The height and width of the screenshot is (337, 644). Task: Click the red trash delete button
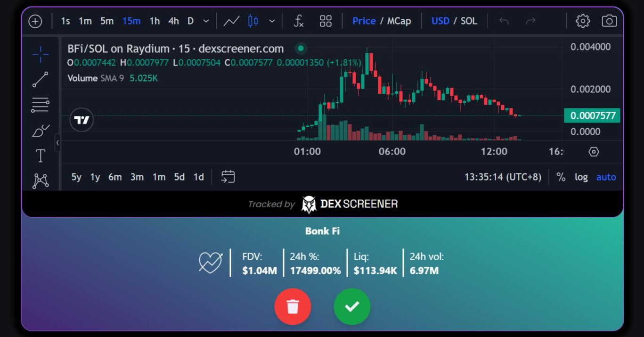pos(293,306)
